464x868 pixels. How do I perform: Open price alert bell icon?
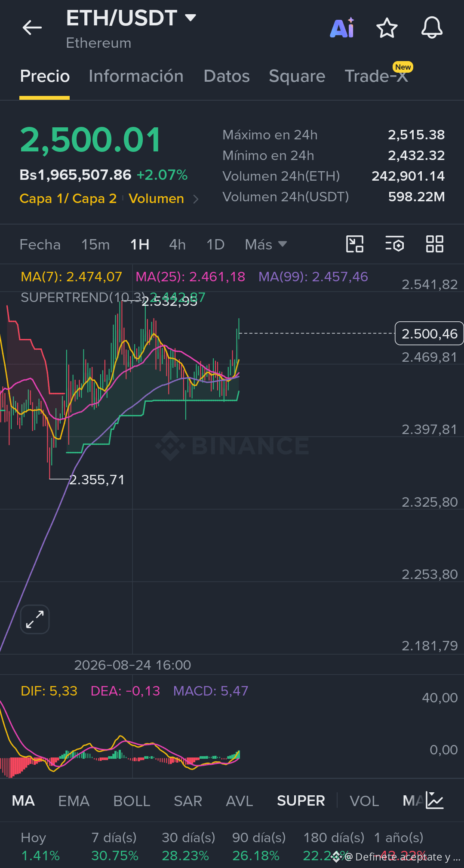432,28
